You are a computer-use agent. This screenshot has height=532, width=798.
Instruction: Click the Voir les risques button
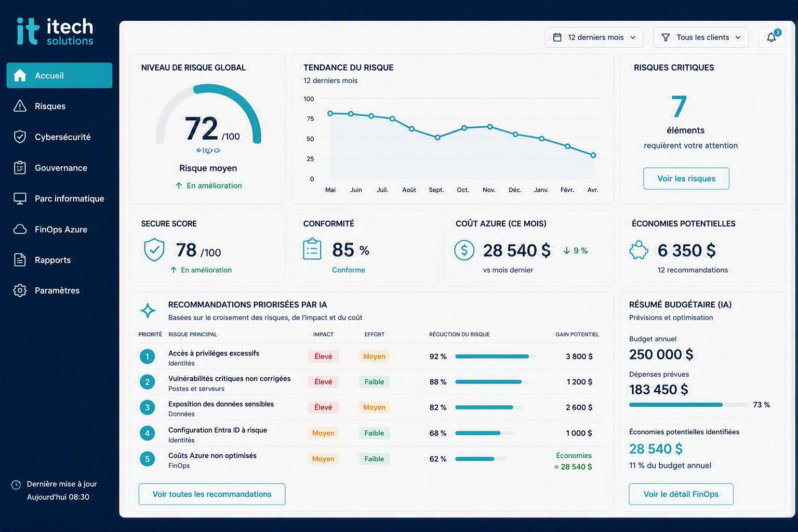pos(686,179)
